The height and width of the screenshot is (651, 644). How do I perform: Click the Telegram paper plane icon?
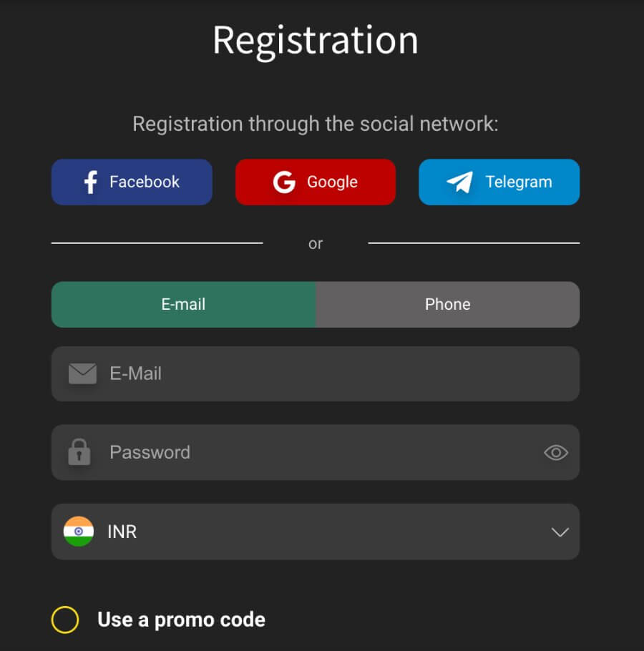point(461,182)
